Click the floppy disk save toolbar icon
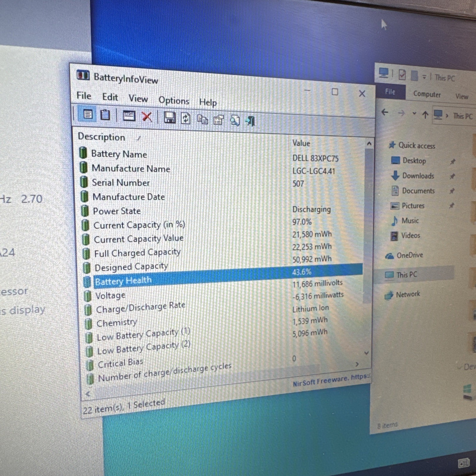 pos(169,118)
